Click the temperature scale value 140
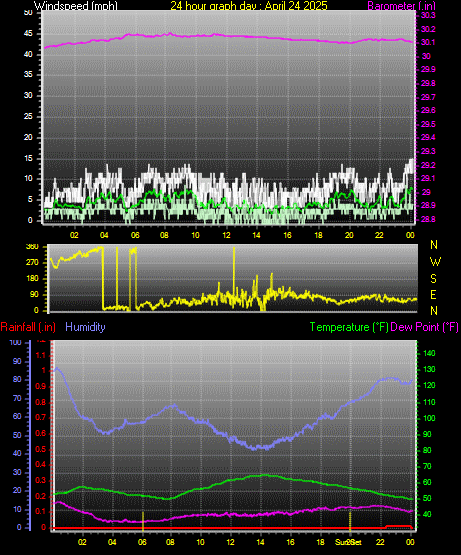461x555 pixels. (x=429, y=353)
